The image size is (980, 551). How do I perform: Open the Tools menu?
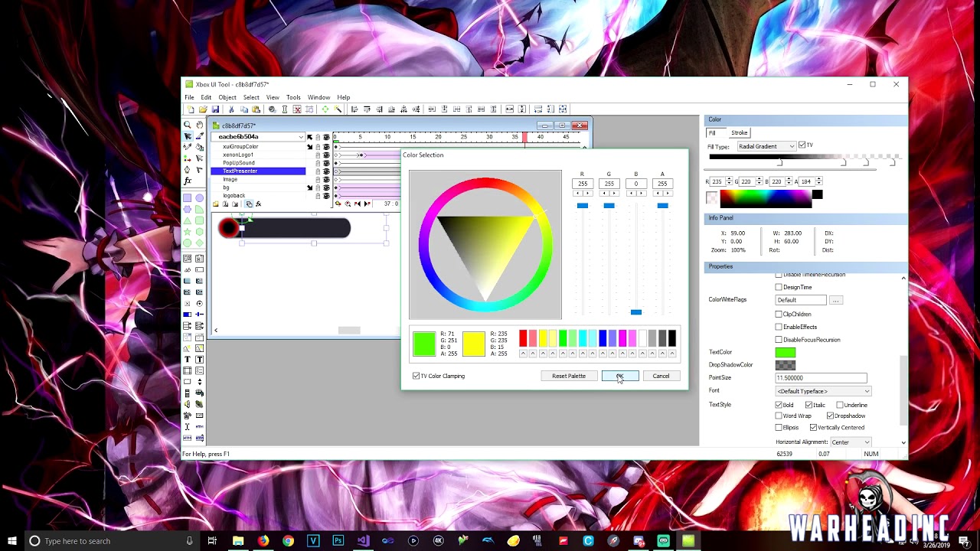(x=293, y=97)
